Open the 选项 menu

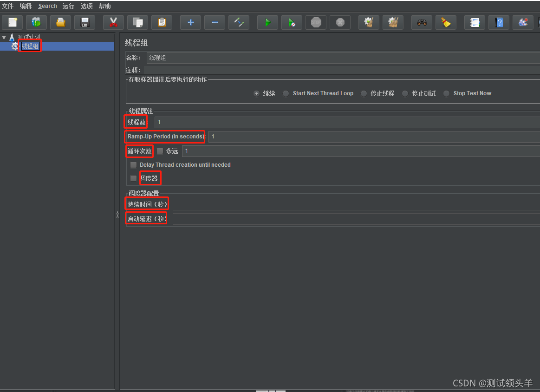point(86,6)
